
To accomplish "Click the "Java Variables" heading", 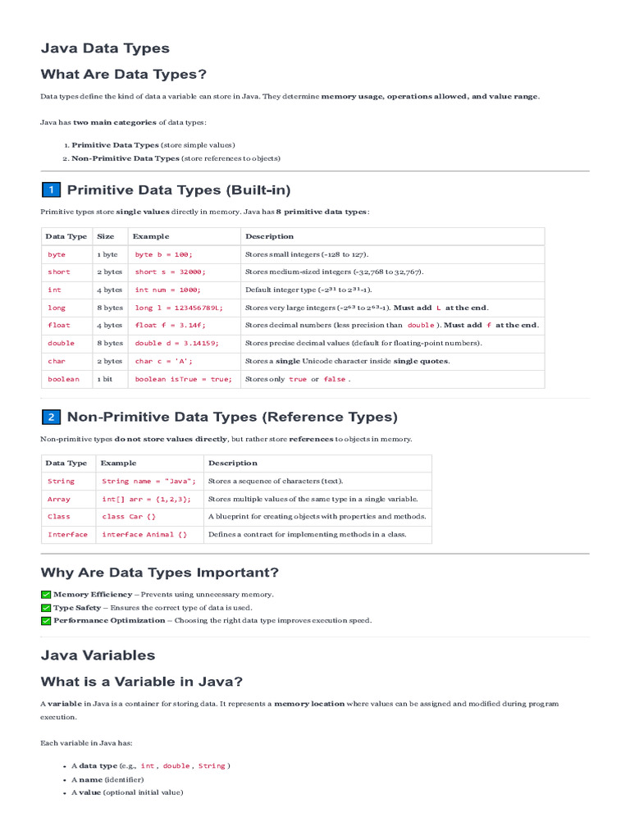I will (x=98, y=655).
